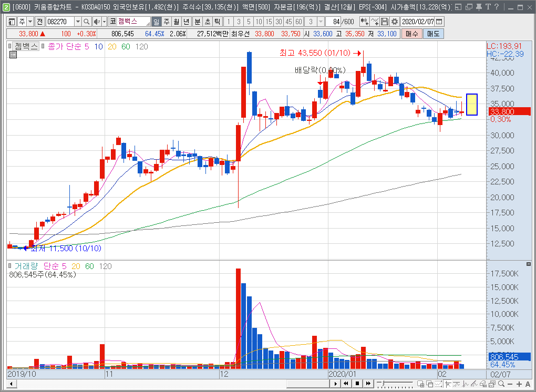
Task: Select the 10 interval button
Action: pos(259,22)
